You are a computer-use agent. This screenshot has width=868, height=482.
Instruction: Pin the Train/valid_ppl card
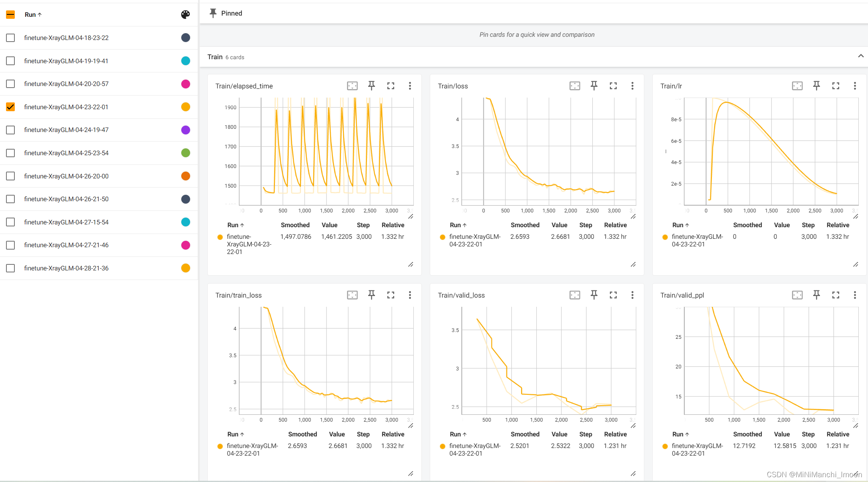click(x=816, y=295)
